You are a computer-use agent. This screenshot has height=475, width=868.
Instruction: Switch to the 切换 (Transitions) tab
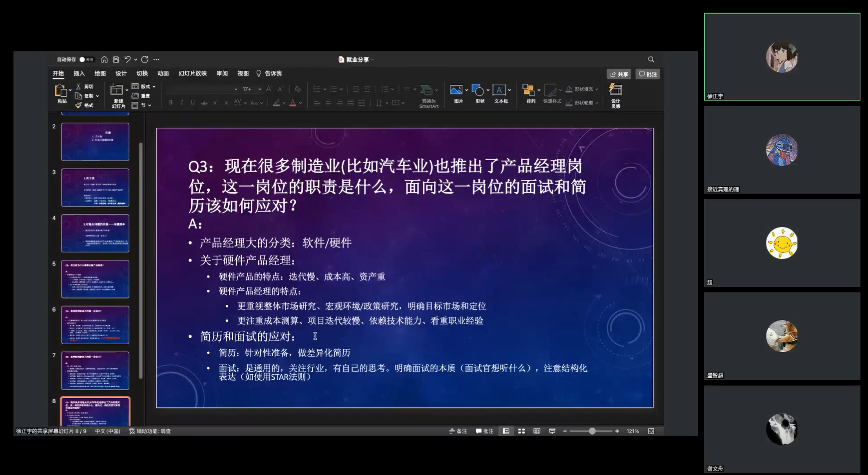pos(142,73)
